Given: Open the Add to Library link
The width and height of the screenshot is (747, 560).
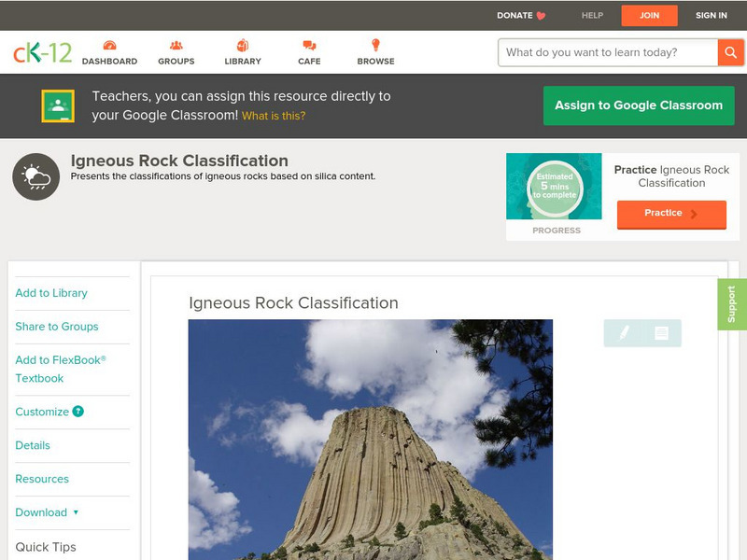Looking at the screenshot, I should coord(51,293).
